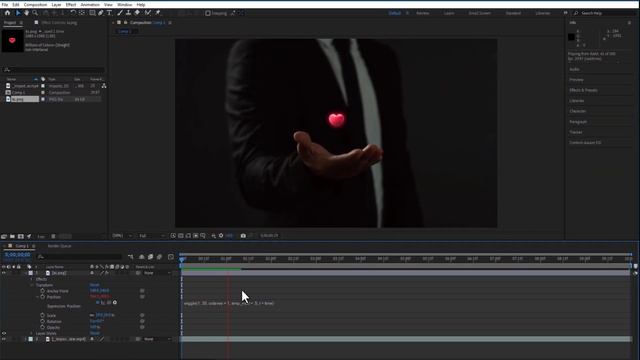Image resolution: width=640 pixels, height=360 pixels.
Task: Toggle stopwatch for Anchor Point
Action: (x=42, y=291)
